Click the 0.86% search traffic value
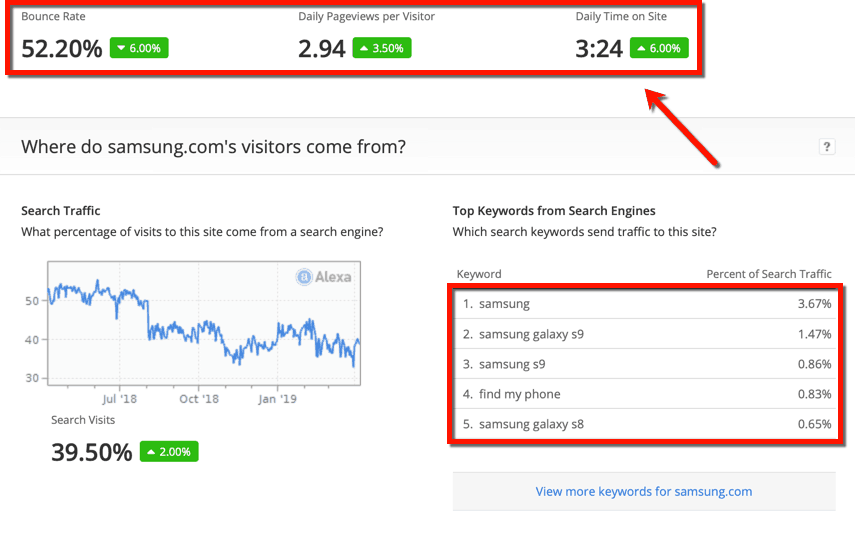 click(x=814, y=364)
